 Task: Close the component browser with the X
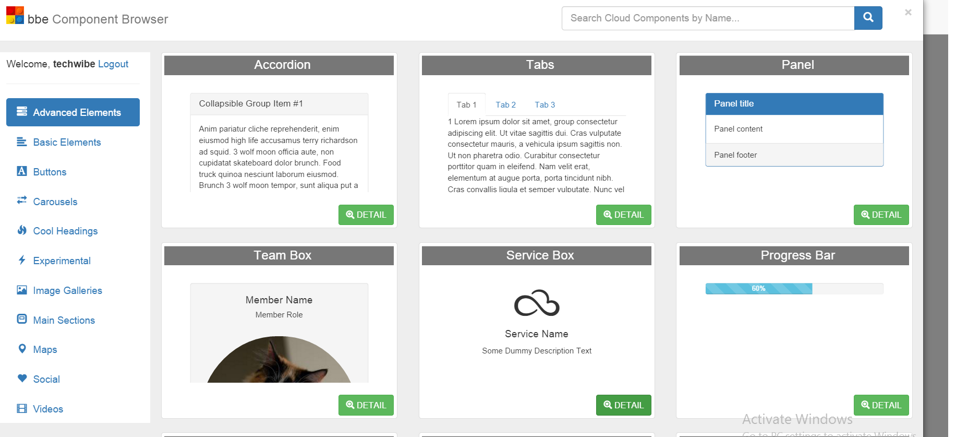point(908,12)
